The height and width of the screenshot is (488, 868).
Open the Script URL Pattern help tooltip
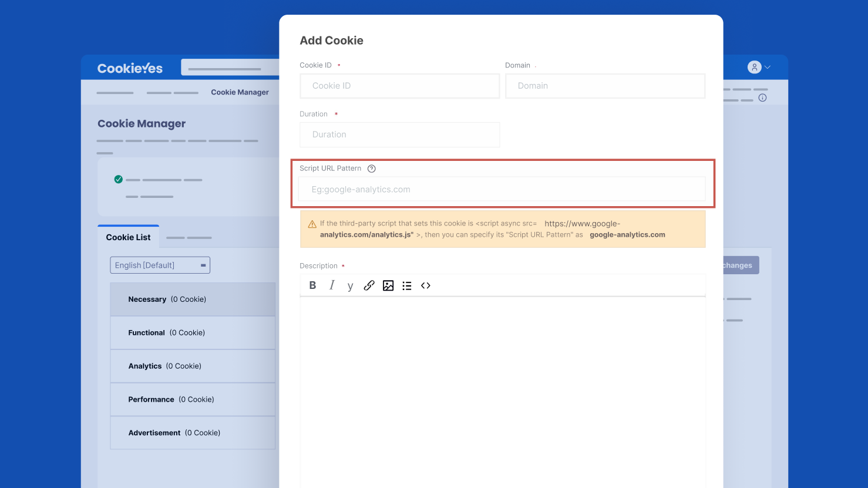click(x=371, y=168)
